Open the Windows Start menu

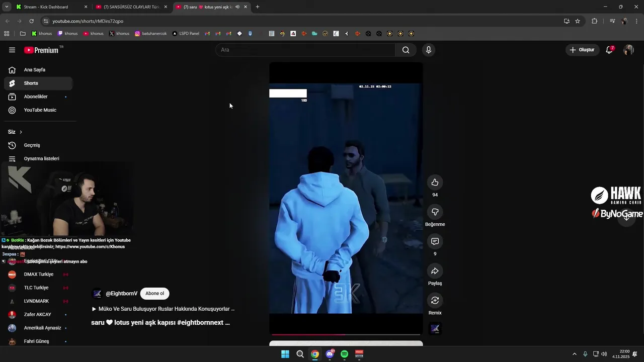pyautogui.click(x=285, y=354)
